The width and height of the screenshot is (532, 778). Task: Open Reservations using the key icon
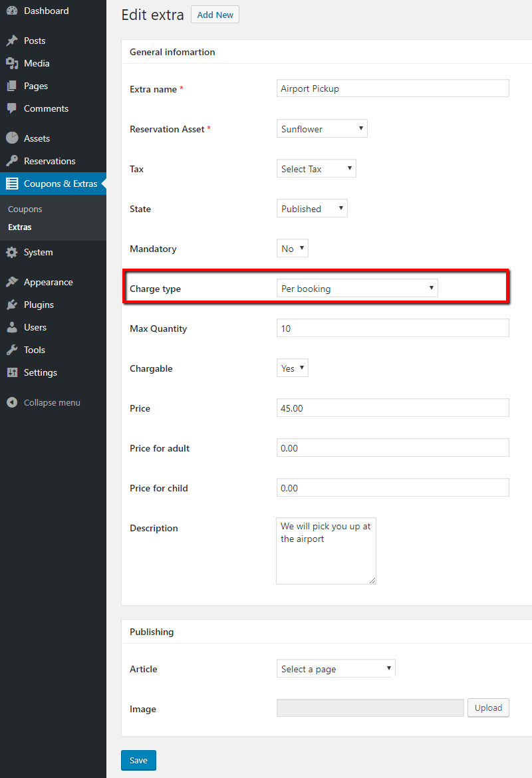(13, 160)
